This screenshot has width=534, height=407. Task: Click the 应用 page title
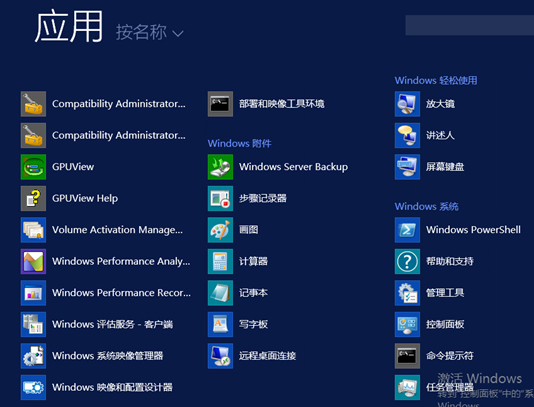[x=68, y=26]
